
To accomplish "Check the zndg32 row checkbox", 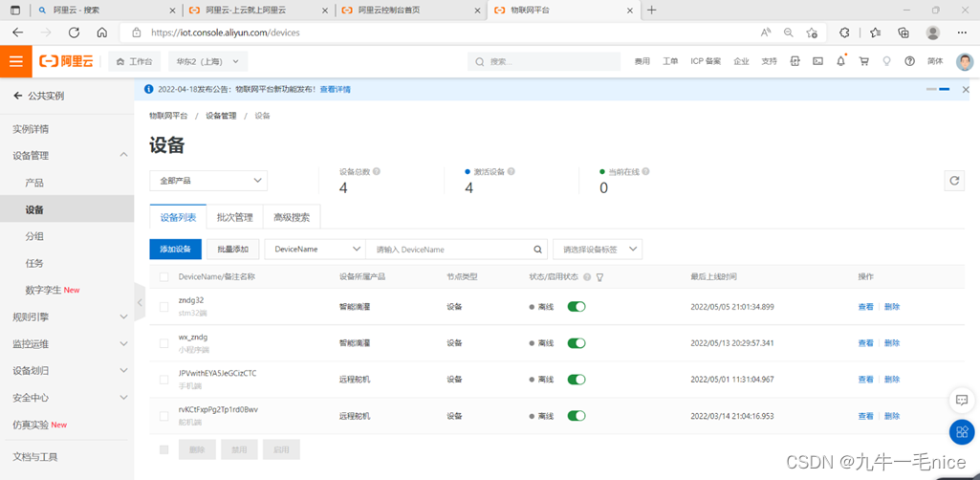I will [x=163, y=307].
